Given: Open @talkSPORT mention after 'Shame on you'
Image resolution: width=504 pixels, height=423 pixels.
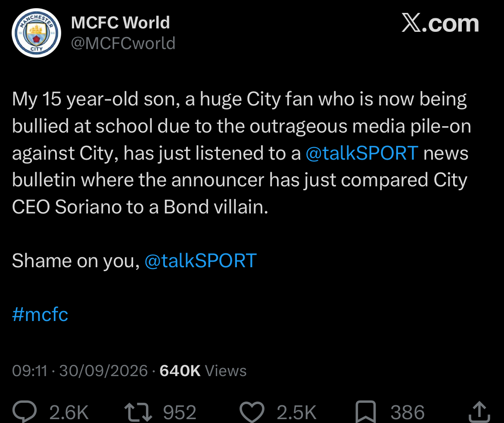Looking at the screenshot, I should click(x=201, y=260).
